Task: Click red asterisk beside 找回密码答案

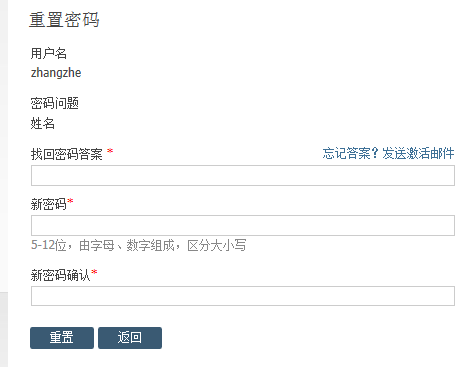Action: [110, 152]
